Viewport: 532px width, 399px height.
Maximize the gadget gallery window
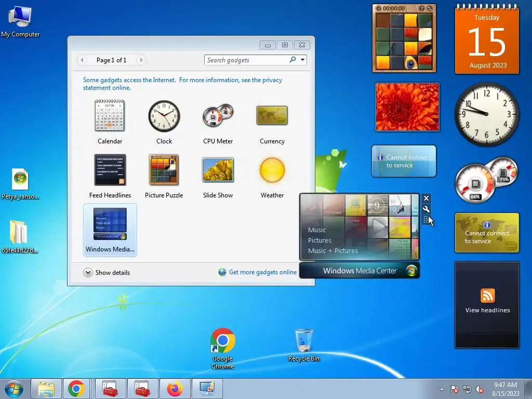(285, 45)
